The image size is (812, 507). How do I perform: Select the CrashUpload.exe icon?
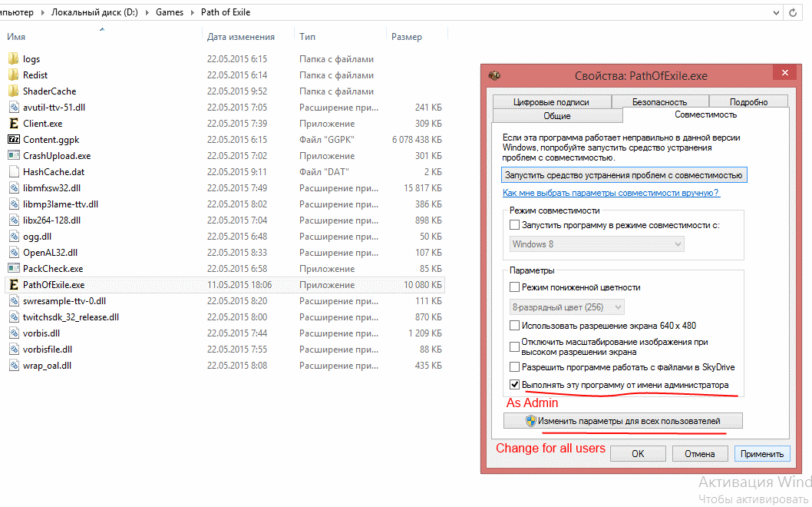coord(13,156)
